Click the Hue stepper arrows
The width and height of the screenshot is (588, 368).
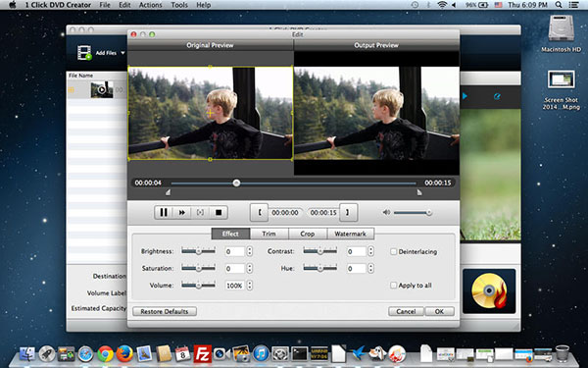tap(370, 268)
